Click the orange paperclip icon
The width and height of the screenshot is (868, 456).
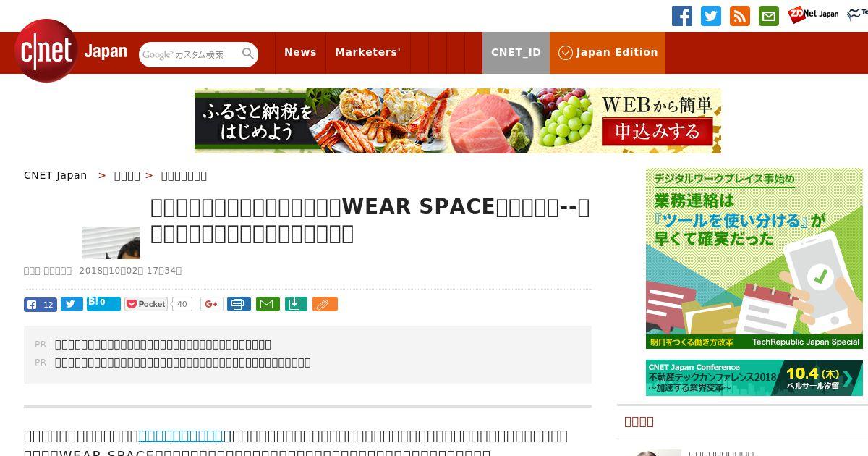pyautogui.click(x=325, y=304)
